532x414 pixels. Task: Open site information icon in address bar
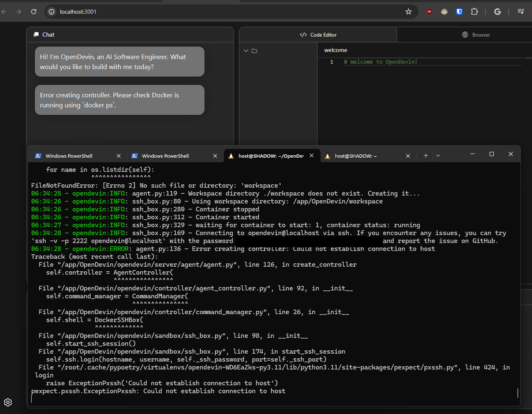pos(52,12)
